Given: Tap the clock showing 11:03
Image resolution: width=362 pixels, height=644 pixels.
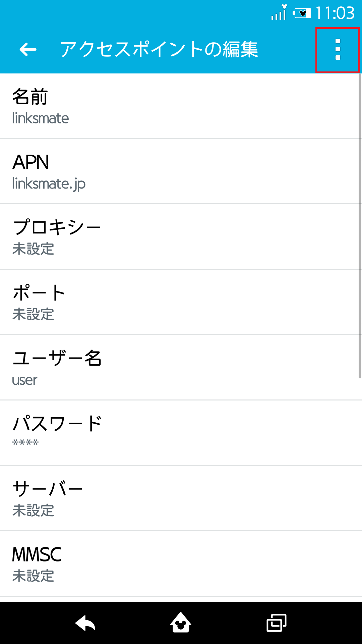Looking at the screenshot, I should coord(335,13).
